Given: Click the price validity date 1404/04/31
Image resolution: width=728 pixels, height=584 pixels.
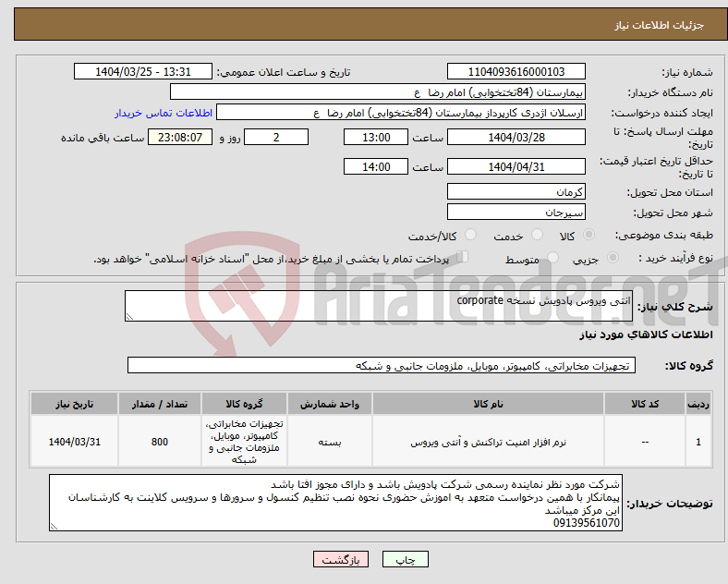Looking at the screenshot, I should point(516,166).
